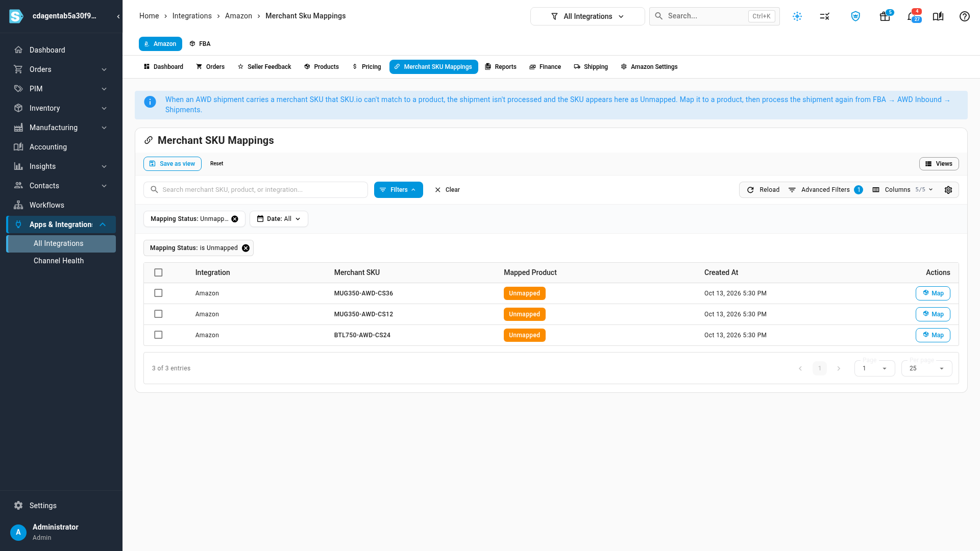Image resolution: width=980 pixels, height=551 pixels.
Task: Open the Reports tab
Action: 501,67
